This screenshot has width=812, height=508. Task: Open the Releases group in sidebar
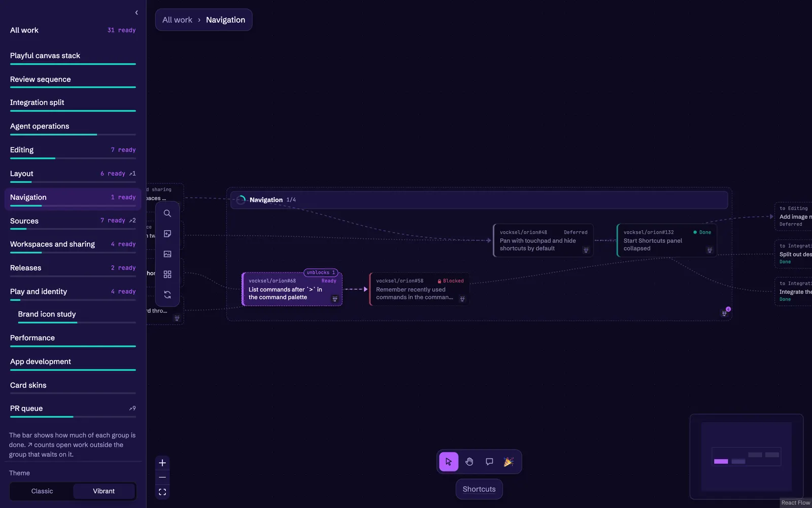click(x=73, y=270)
